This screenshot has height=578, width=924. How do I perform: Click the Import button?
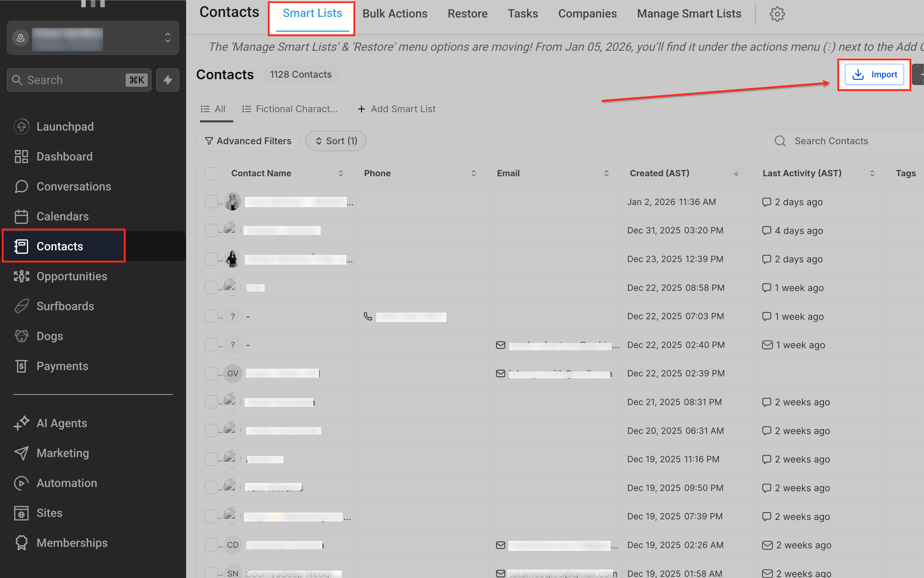click(x=874, y=75)
